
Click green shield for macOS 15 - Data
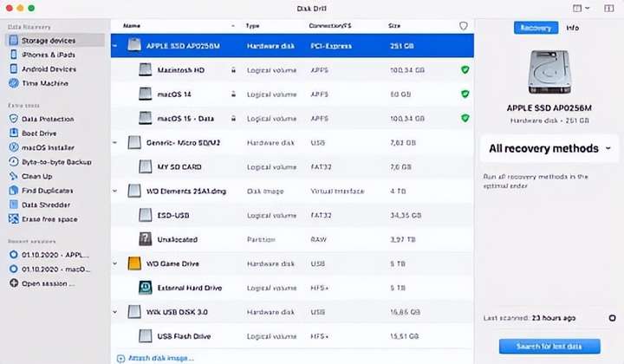pos(465,118)
